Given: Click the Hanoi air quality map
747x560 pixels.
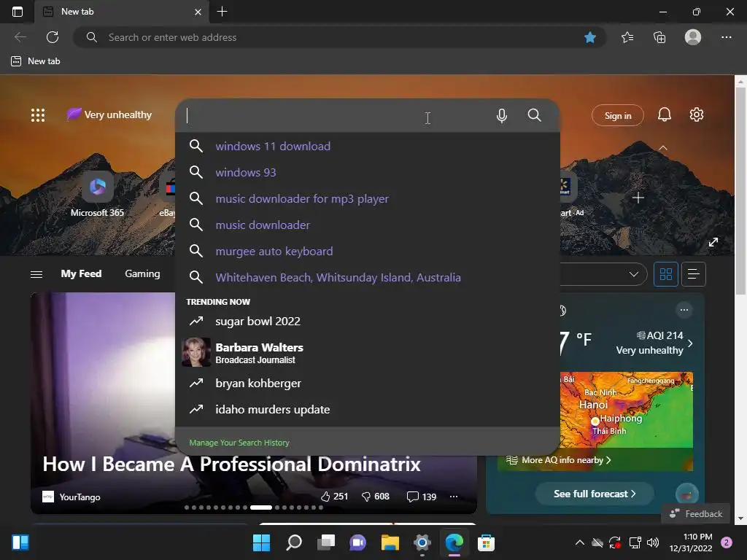Looking at the screenshot, I should (x=626, y=410).
